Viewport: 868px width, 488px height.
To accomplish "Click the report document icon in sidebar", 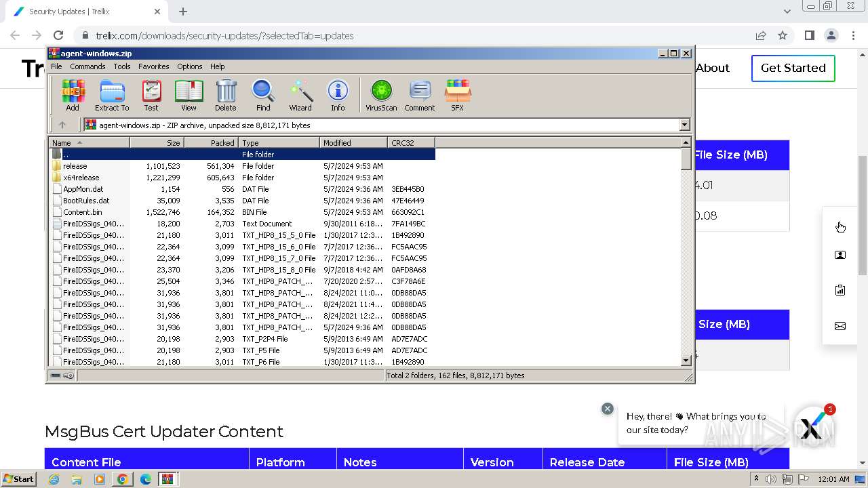I will tap(840, 290).
